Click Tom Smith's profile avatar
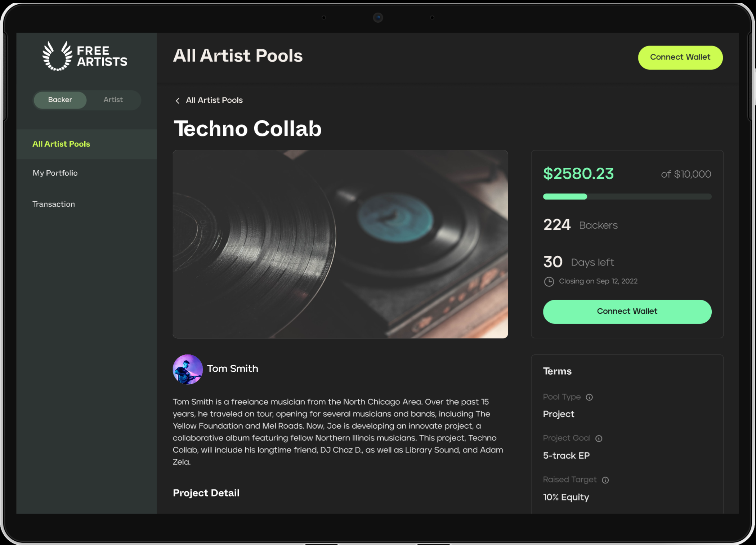This screenshot has width=756, height=545. pyautogui.click(x=188, y=369)
